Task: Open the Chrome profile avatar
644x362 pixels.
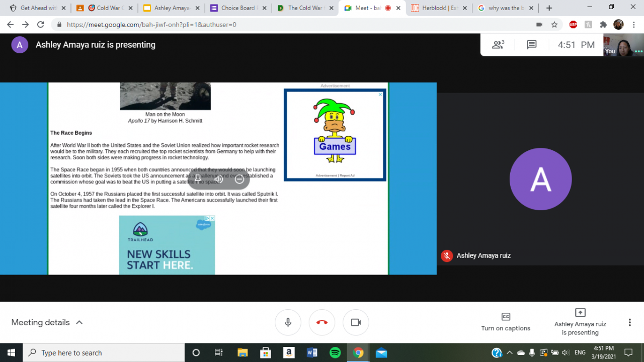Action: (x=619, y=25)
